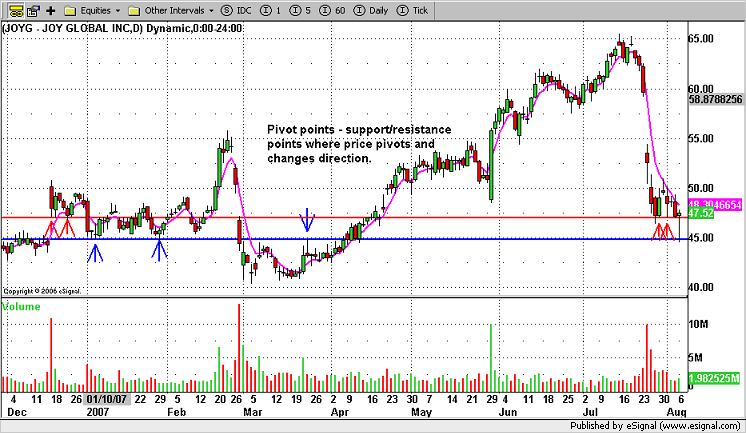Switch to the 5 minute interval

click(x=300, y=10)
